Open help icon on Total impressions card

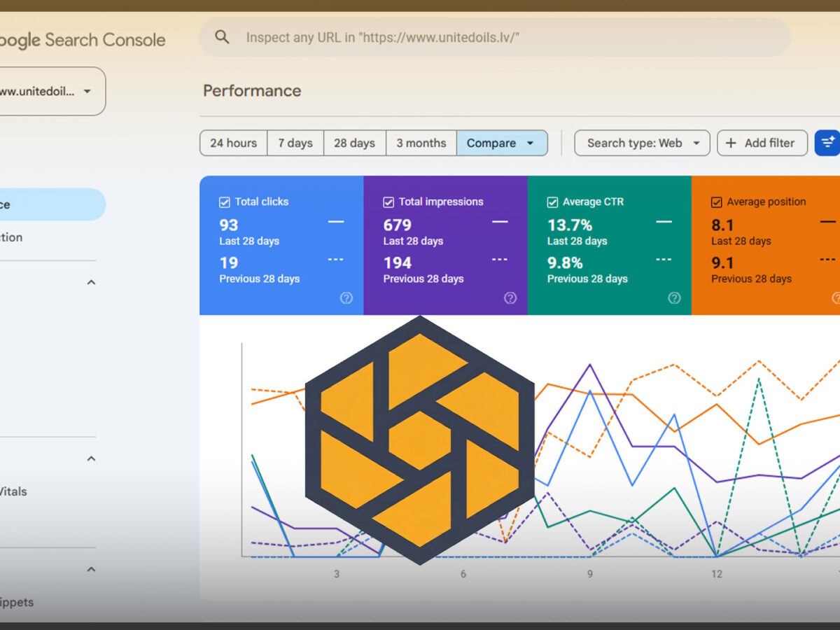(510, 297)
